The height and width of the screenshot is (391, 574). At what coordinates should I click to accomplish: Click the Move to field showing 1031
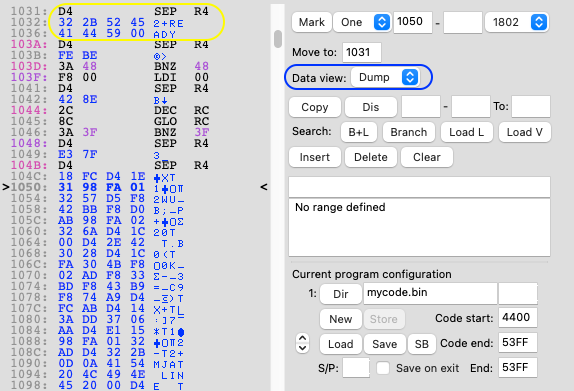[x=362, y=52]
